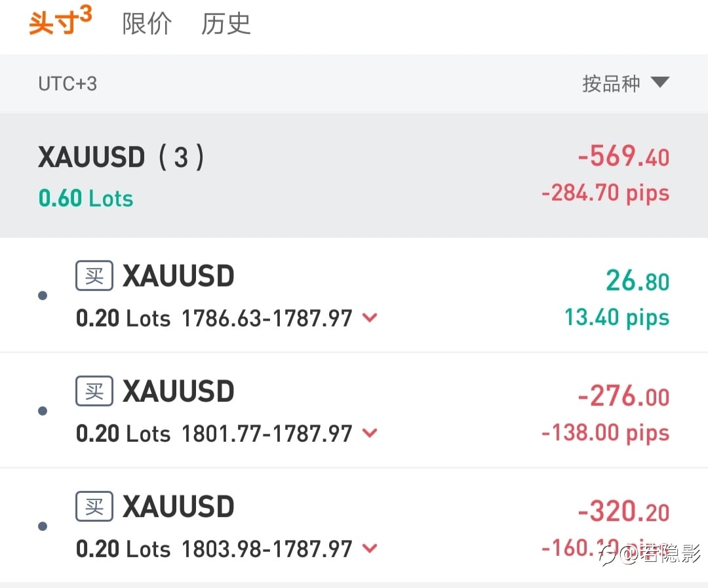
Task: Collapse the XAUUSD (3) group header
Action: coord(354,175)
